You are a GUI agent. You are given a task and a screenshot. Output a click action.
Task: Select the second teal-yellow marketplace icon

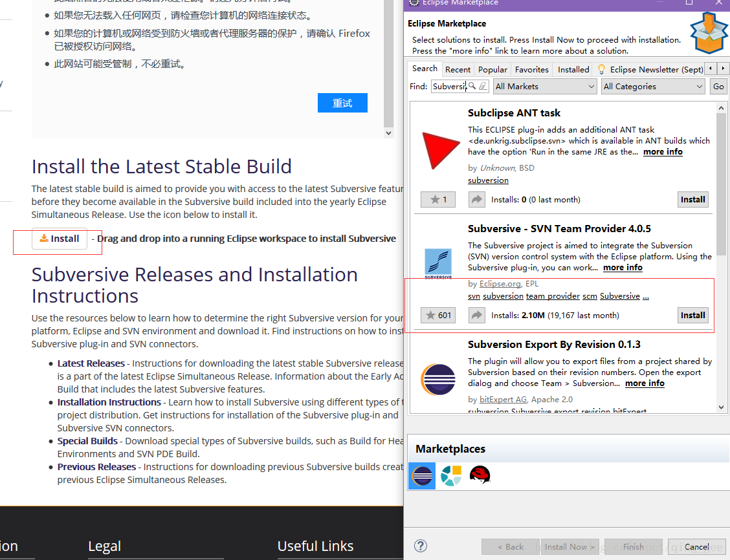pos(450,476)
